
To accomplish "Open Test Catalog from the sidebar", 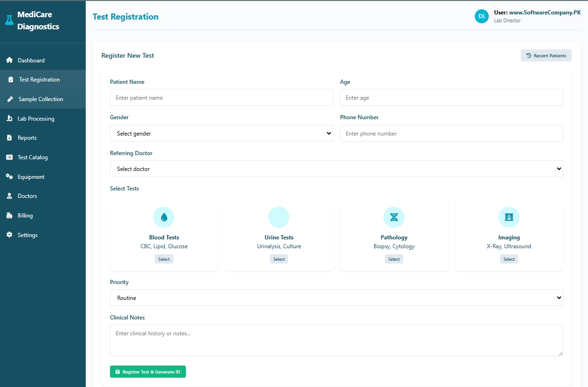I will pos(33,157).
